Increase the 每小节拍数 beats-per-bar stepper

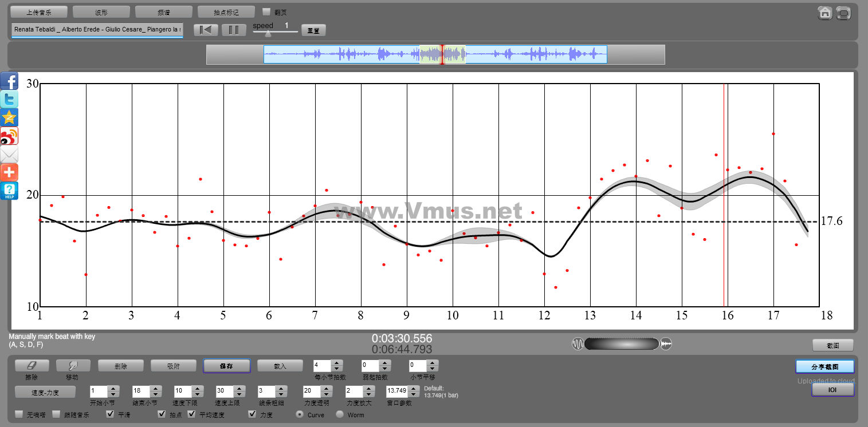tap(337, 362)
